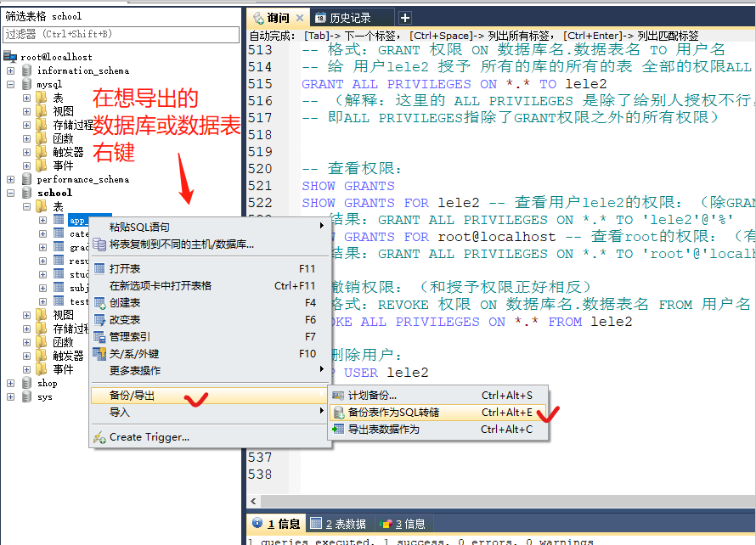Click the Alter Table (改变表) menu icon
This screenshot has width=756, height=545.
pos(99,319)
